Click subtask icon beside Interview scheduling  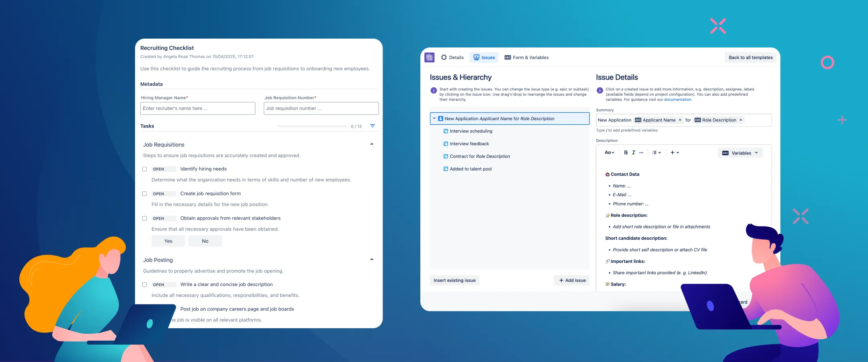tap(446, 131)
